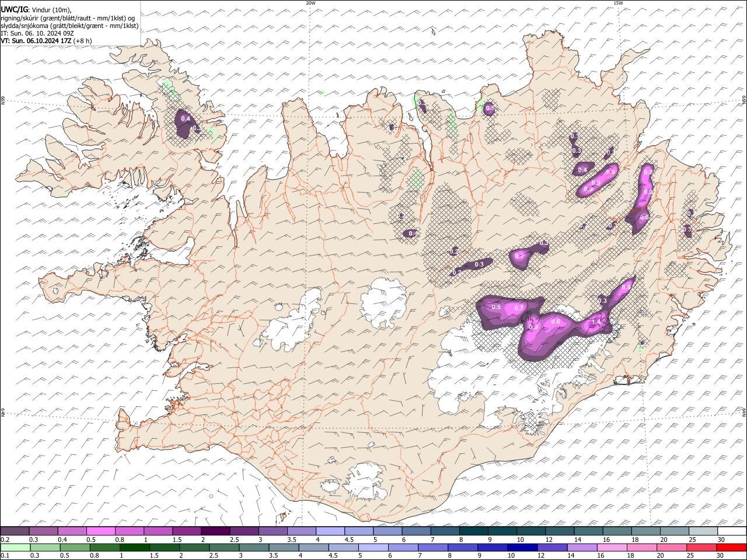Screen dimensions: 747x560
Task: Click the '30' label in the bottom legend row
Action: [721, 556]
